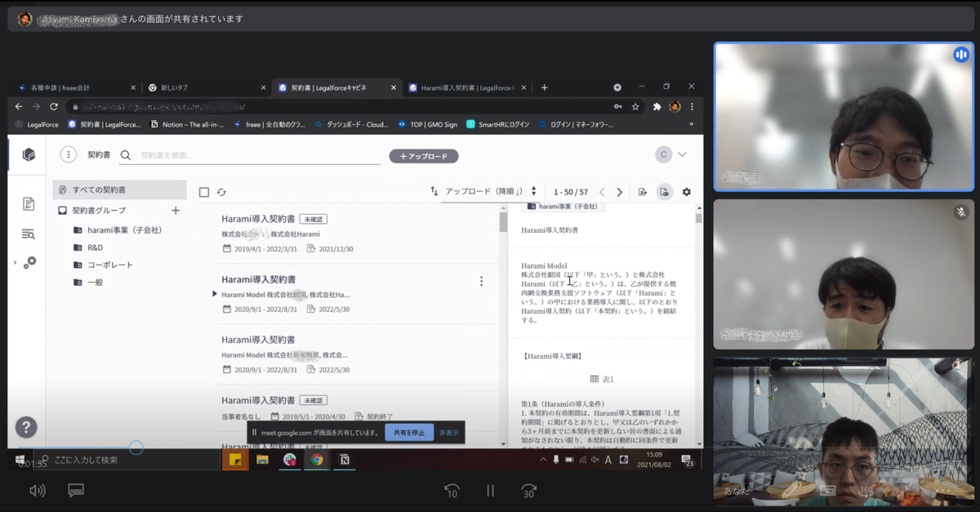Image resolution: width=980 pixels, height=512 pixels.
Task: Click the export file icon
Action: click(643, 192)
